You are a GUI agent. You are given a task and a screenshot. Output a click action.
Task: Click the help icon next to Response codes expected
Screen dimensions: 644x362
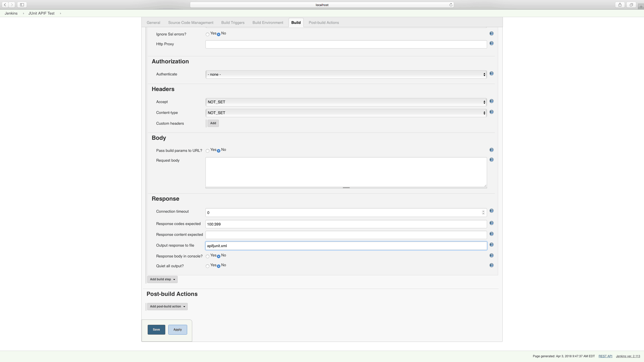[x=491, y=223]
